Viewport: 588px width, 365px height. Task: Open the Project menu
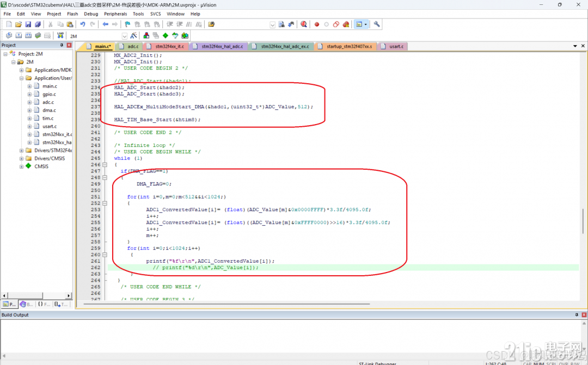[x=54, y=14]
